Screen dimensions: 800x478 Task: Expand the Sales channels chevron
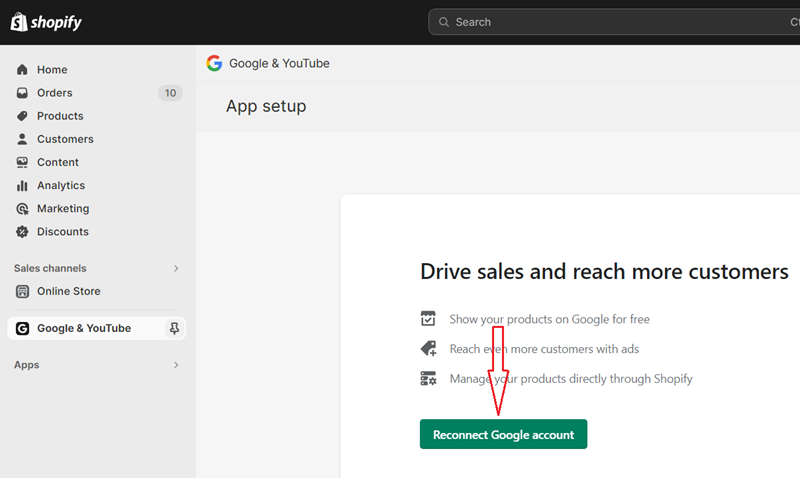click(176, 268)
